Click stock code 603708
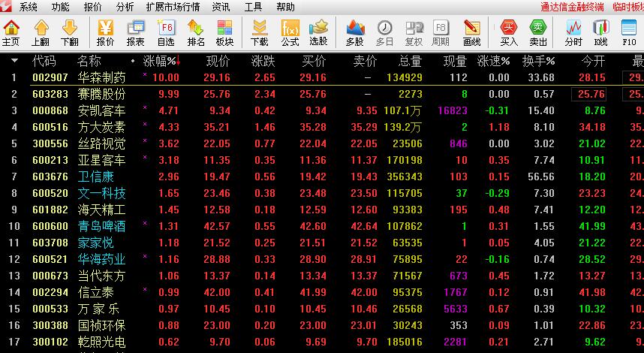 click(x=50, y=243)
